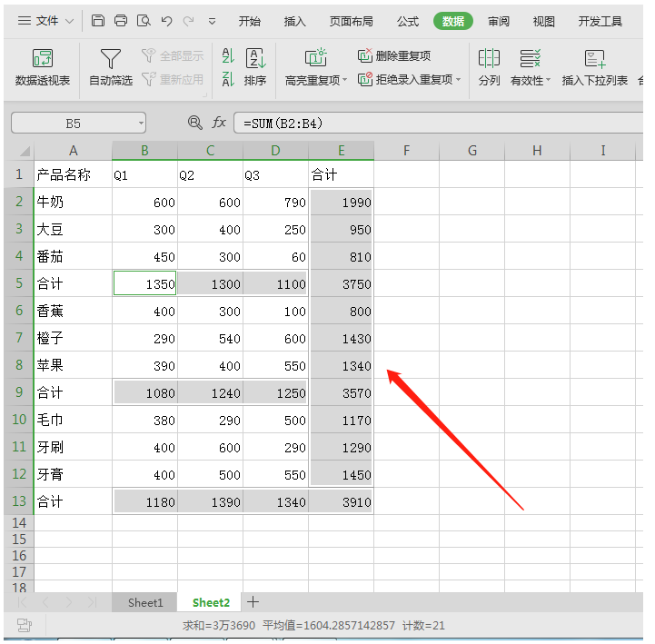Image resolution: width=655 pixels, height=644 pixels.
Task: Expand 有效性 dropdown arrow
Action: (549, 80)
